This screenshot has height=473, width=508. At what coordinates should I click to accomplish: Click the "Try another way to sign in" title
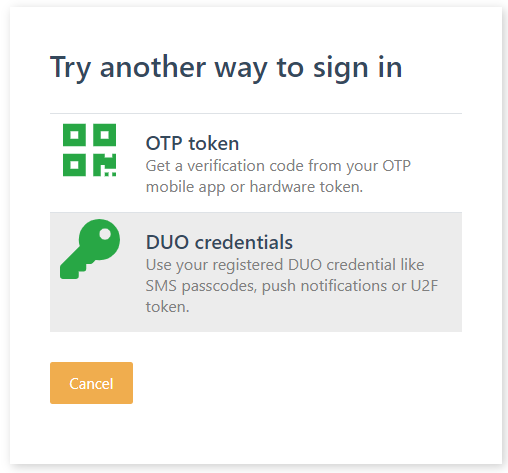[x=226, y=68]
